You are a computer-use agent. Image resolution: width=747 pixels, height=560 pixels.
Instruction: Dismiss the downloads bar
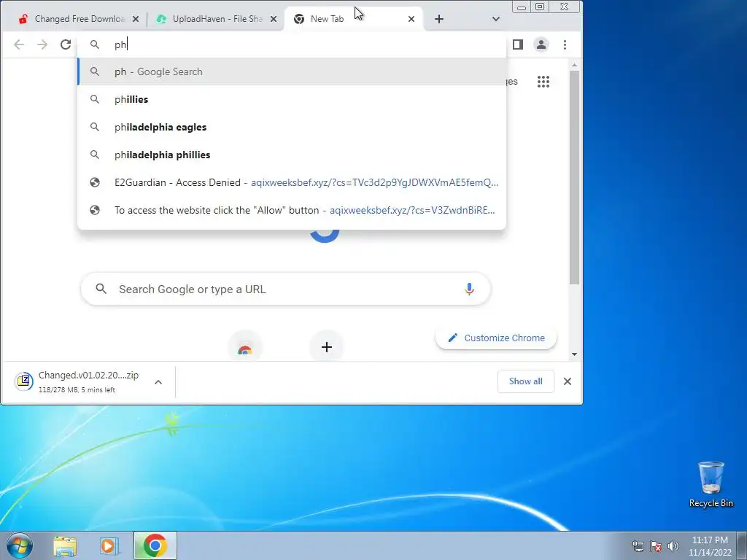click(568, 381)
